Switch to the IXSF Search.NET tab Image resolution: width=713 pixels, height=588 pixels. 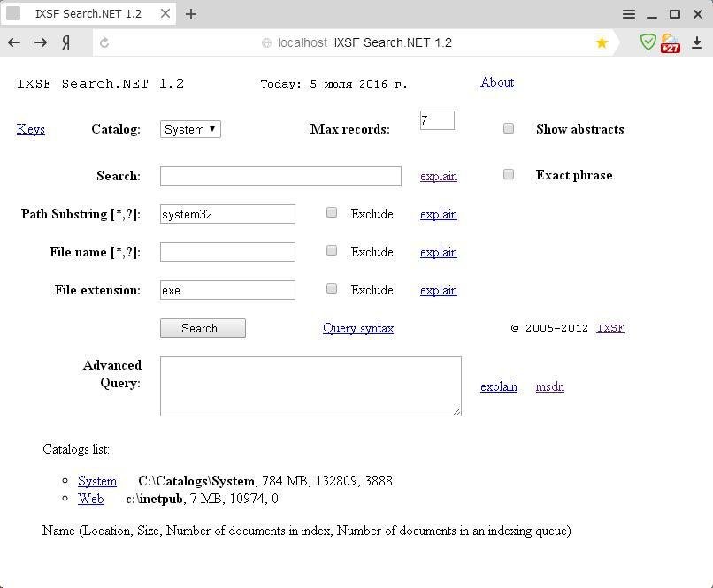88,14
